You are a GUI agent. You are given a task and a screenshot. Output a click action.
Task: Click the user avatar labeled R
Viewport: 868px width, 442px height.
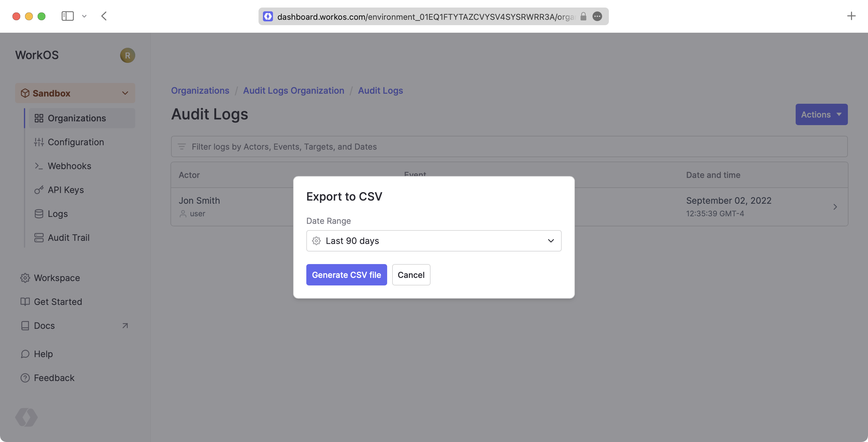point(127,55)
